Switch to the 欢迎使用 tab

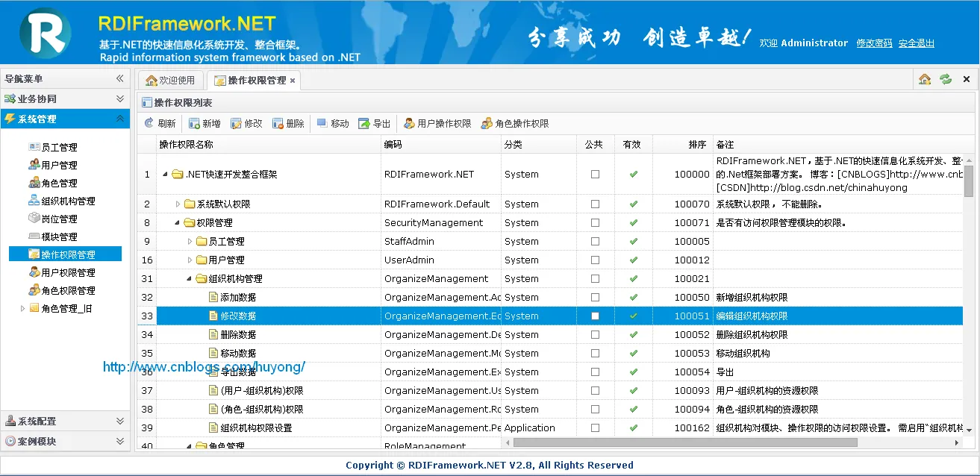coord(171,80)
